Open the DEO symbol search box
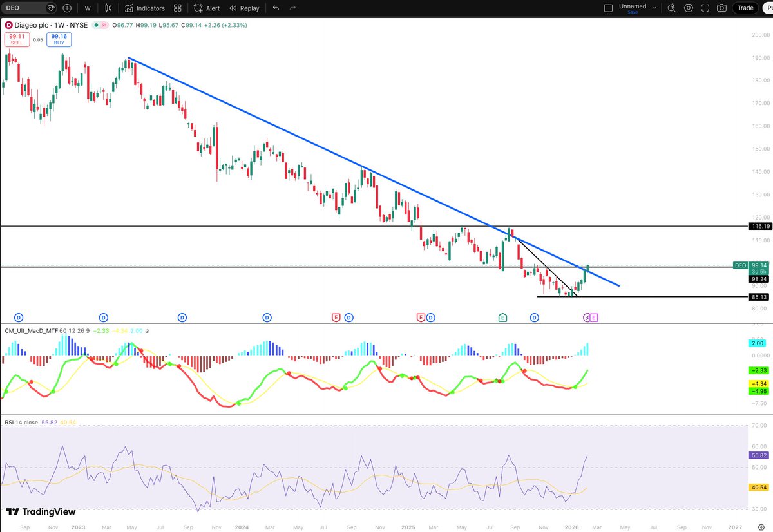 (30, 8)
